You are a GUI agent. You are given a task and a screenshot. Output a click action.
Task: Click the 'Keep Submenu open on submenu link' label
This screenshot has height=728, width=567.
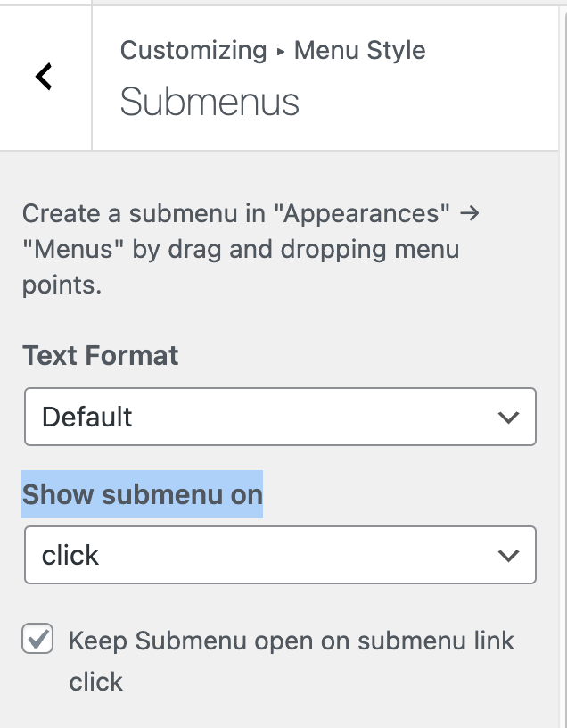[292, 641]
